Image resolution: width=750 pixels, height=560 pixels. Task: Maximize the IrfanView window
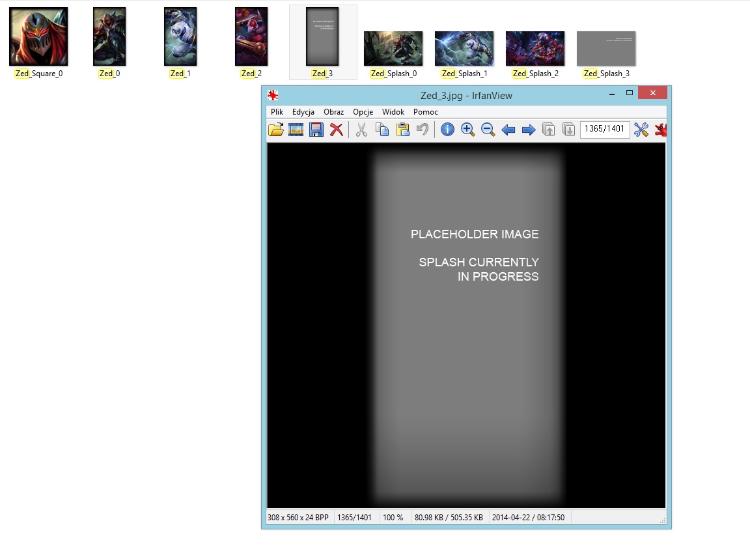tap(630, 92)
